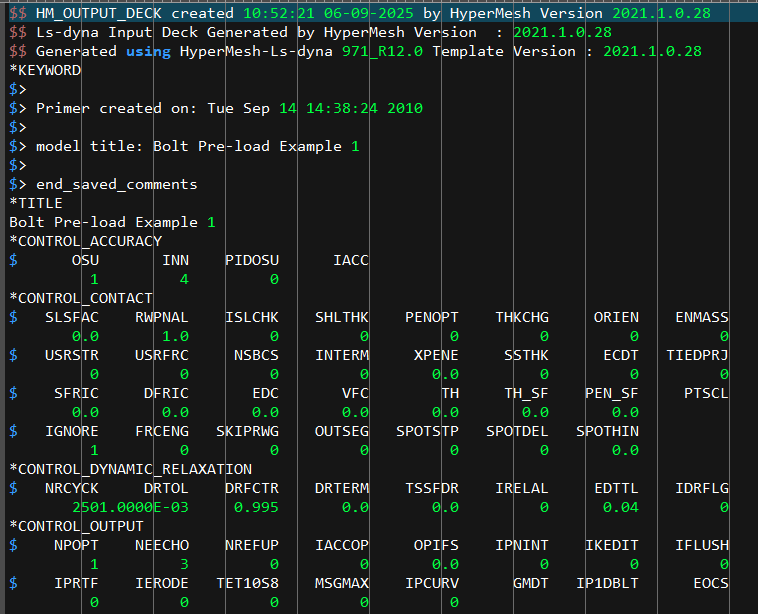Click the OSU column header
This screenshot has width=758, height=614.
[86, 260]
